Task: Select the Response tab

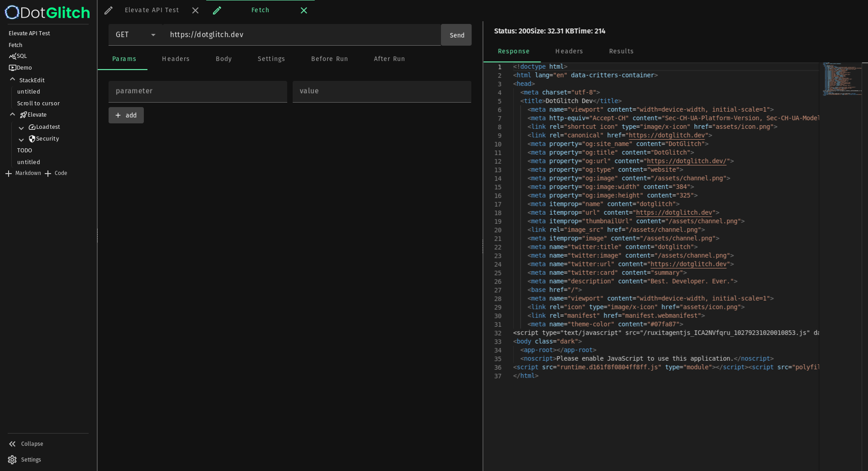Action: [513, 52]
